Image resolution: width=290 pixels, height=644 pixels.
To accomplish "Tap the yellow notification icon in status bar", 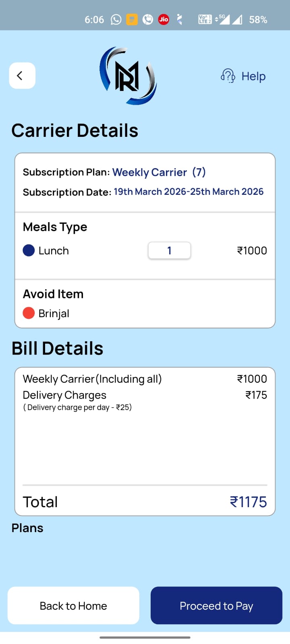I will (x=132, y=19).
